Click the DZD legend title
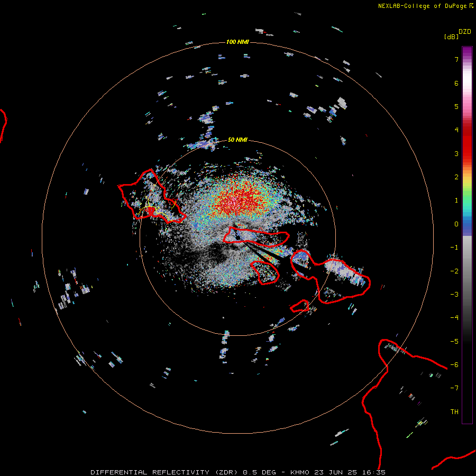The width and height of the screenshot is (476, 476). click(465, 32)
